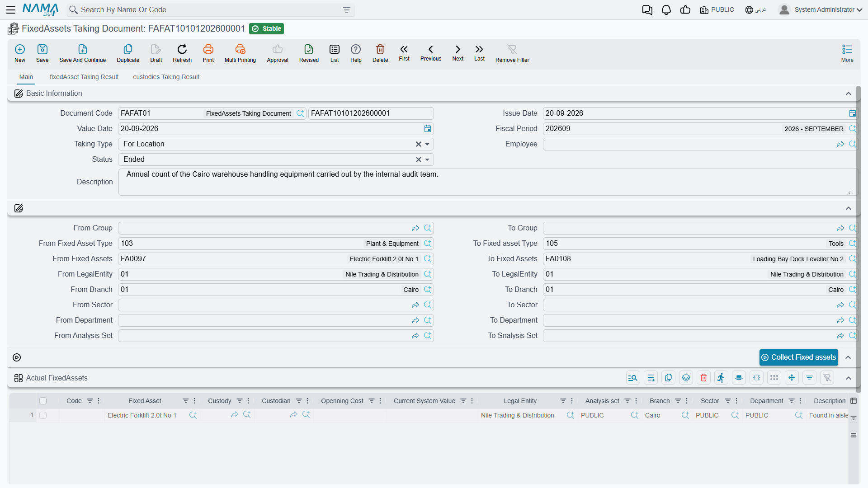Screen dimensions: 868x488
Task: Click Collect Fixed assets button
Action: [798, 357]
